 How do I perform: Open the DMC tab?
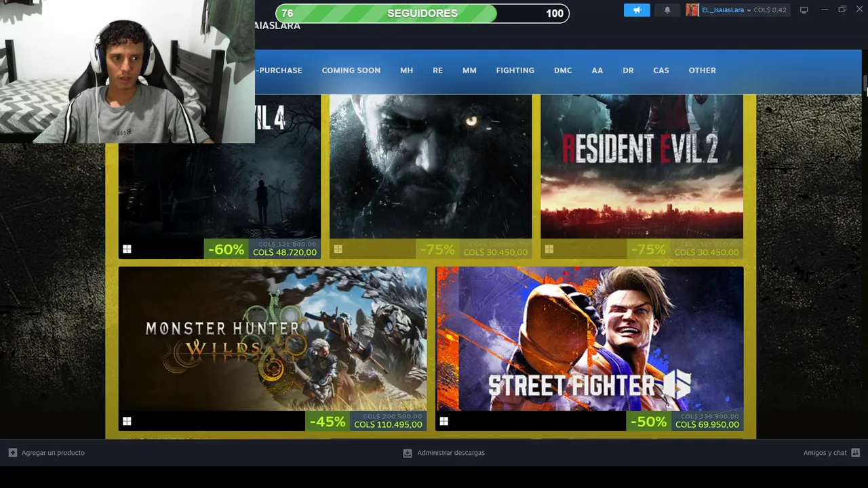click(x=563, y=70)
